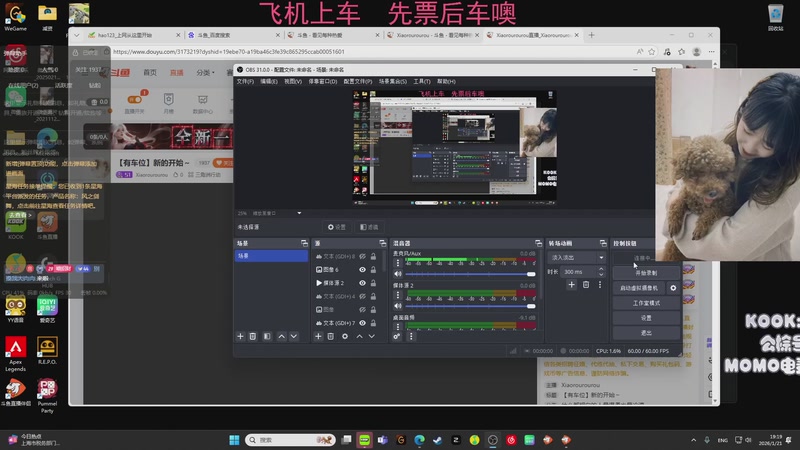The width and height of the screenshot is (800, 450).
Task: Open preview scaling 25% dropdown arrow
Action: coord(299,213)
